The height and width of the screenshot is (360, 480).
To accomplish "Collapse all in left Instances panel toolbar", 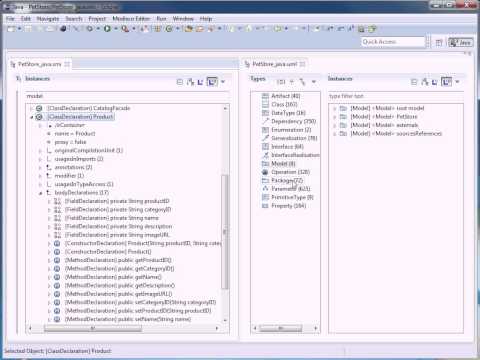I will (x=180, y=82).
